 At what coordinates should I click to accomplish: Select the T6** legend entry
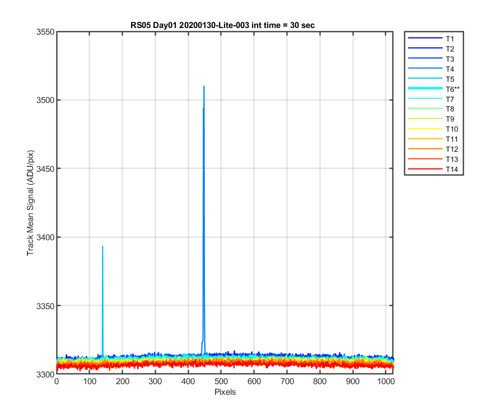pyautogui.click(x=433, y=89)
